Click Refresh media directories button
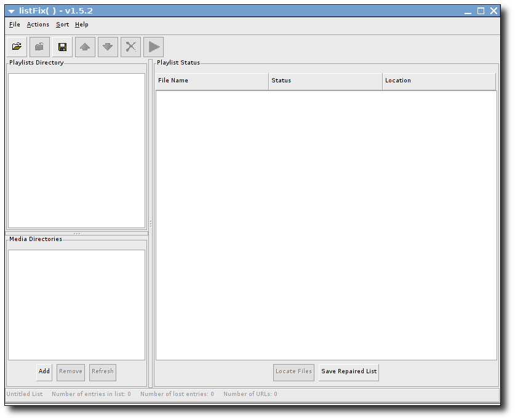 coord(103,372)
